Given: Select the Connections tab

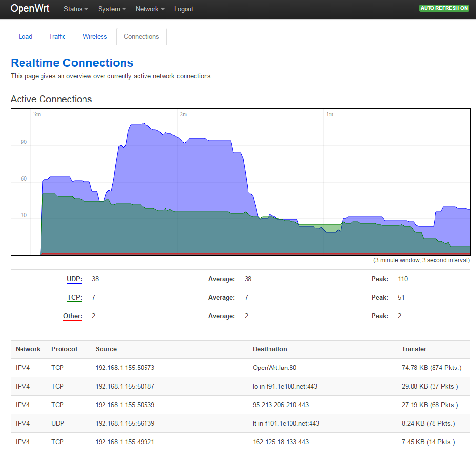Looking at the screenshot, I should (141, 37).
